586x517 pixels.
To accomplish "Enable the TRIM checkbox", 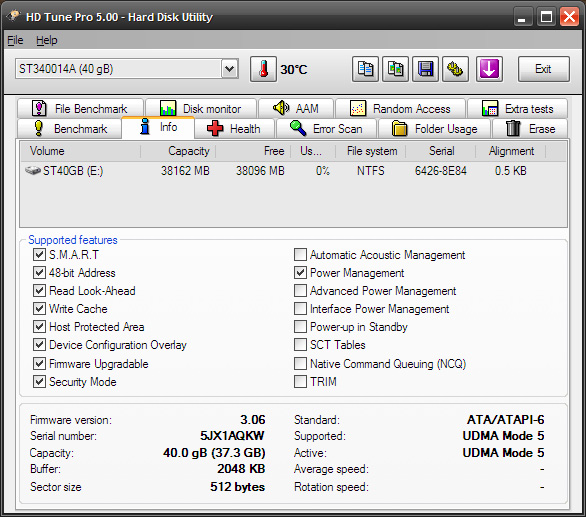I will [300, 382].
